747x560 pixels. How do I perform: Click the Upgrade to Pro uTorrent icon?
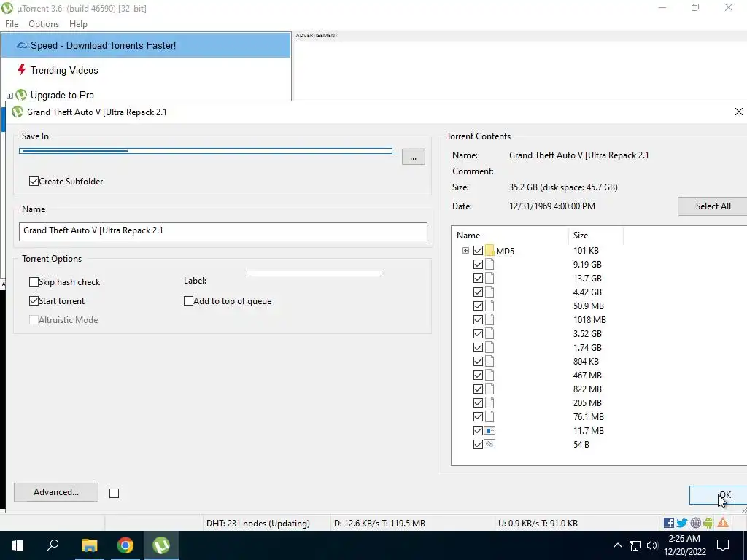[21, 95]
